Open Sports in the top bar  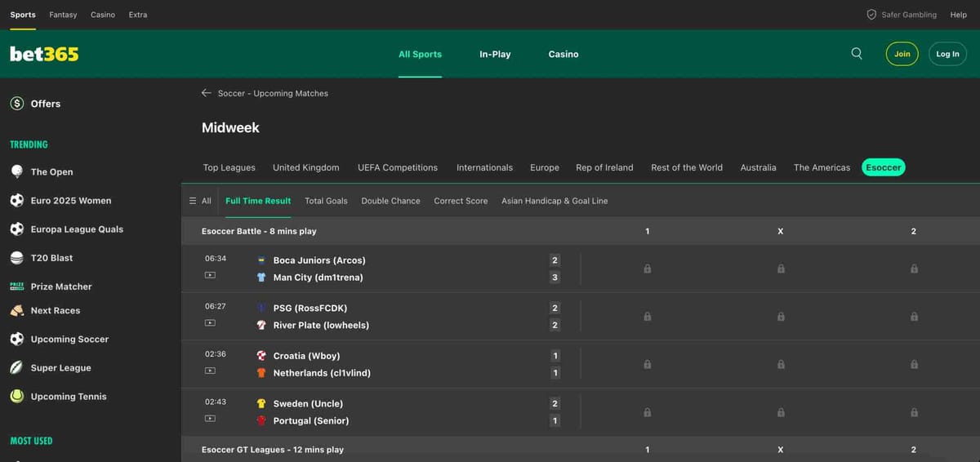pos(23,15)
